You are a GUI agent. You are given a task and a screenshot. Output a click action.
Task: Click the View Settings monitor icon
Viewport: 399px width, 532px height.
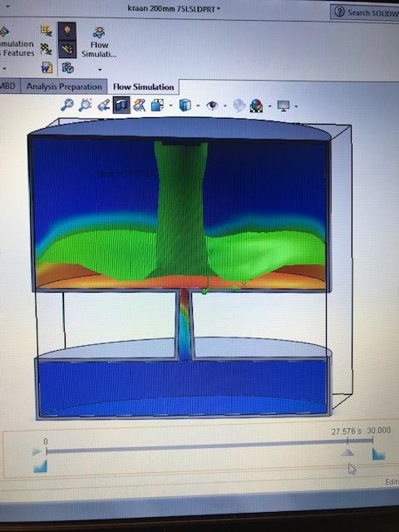(283, 106)
